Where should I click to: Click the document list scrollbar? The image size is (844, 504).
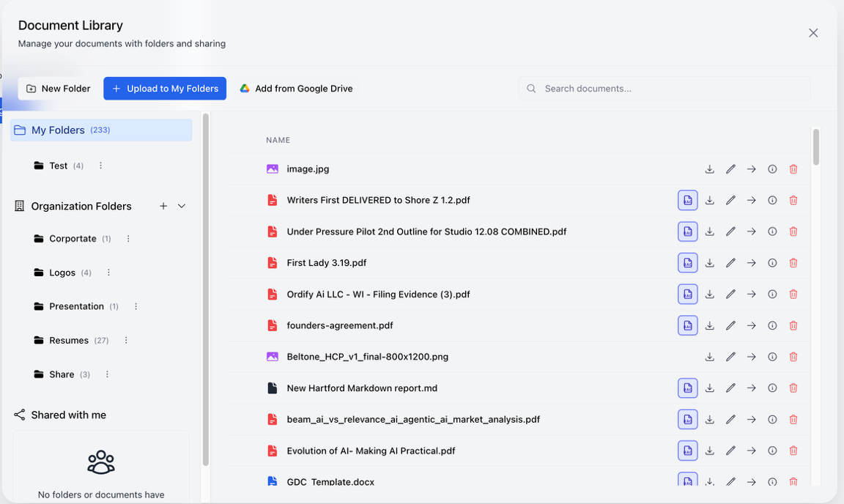[815, 147]
